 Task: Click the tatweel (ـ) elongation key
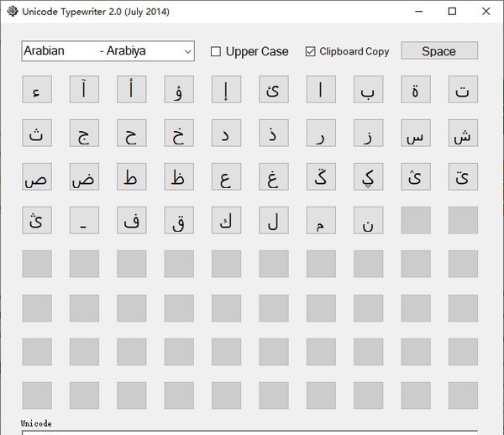point(84,220)
